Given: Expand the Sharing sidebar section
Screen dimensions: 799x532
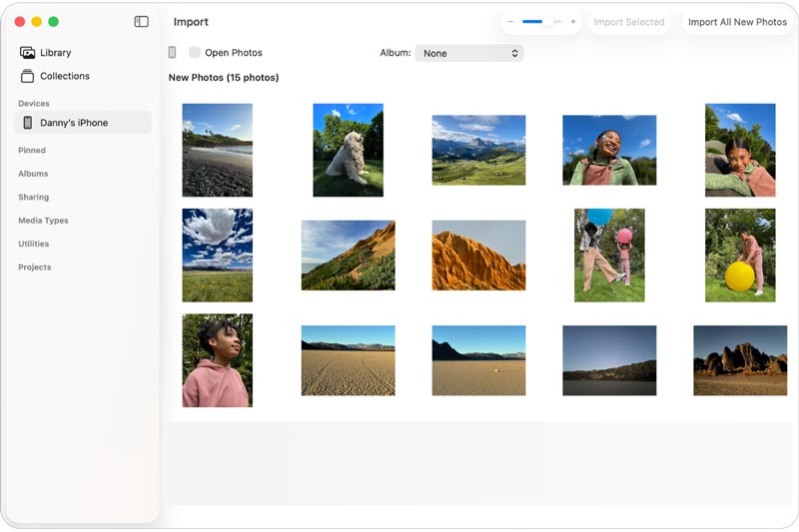Looking at the screenshot, I should pos(34,197).
